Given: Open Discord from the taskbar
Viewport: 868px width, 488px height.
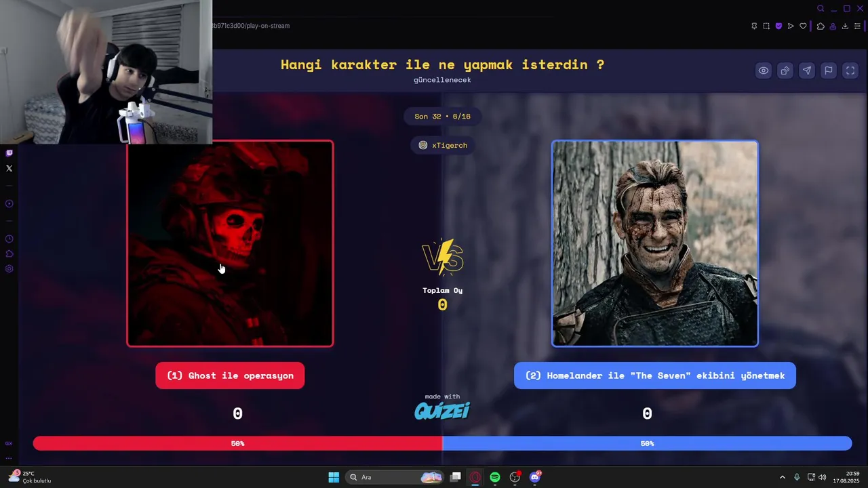Looking at the screenshot, I should pos(535,477).
